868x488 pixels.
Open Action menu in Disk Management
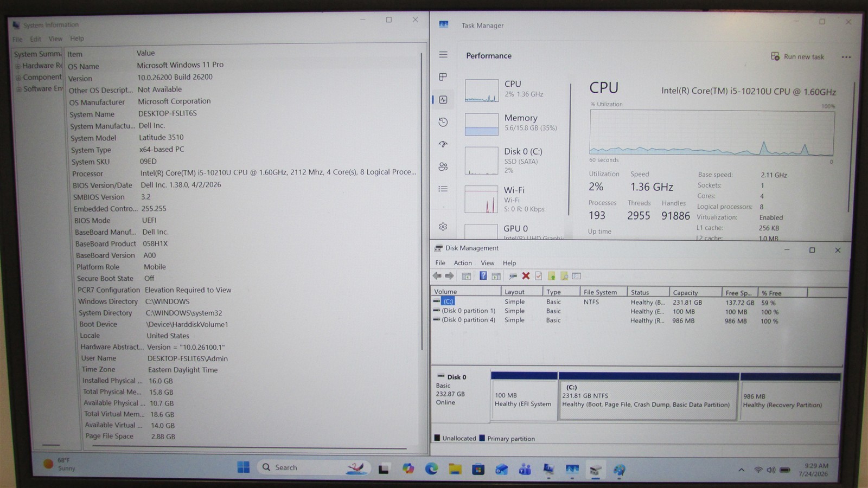[x=463, y=263]
